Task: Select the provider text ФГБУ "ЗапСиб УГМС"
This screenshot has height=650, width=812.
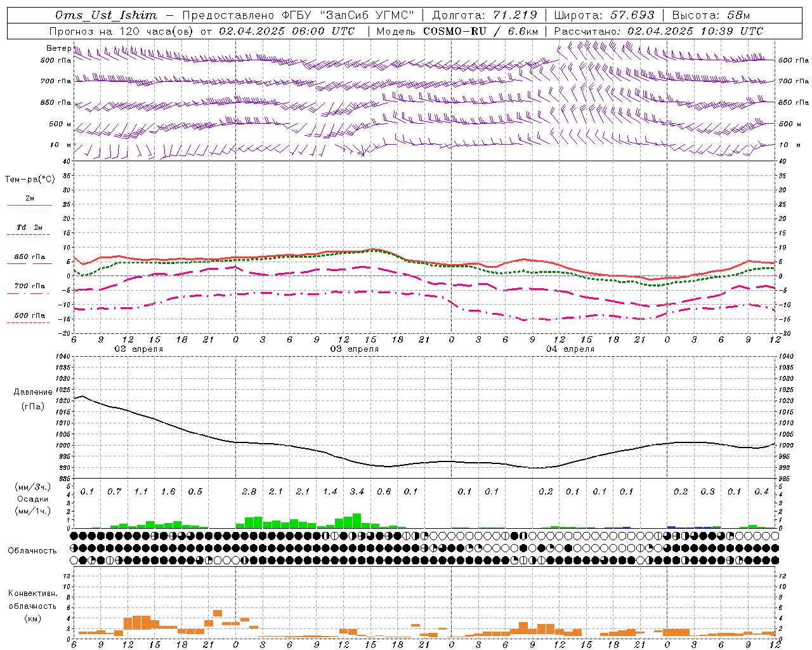Action: (x=348, y=15)
